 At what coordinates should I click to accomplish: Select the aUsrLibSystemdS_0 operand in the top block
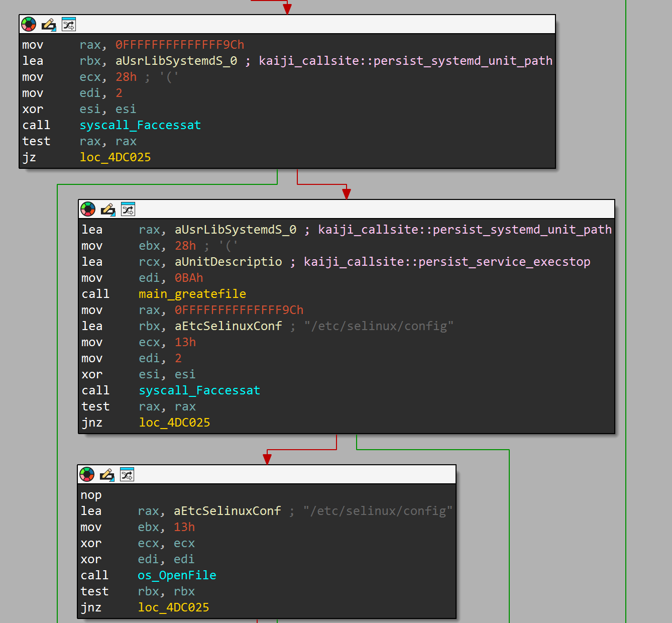coord(176,61)
